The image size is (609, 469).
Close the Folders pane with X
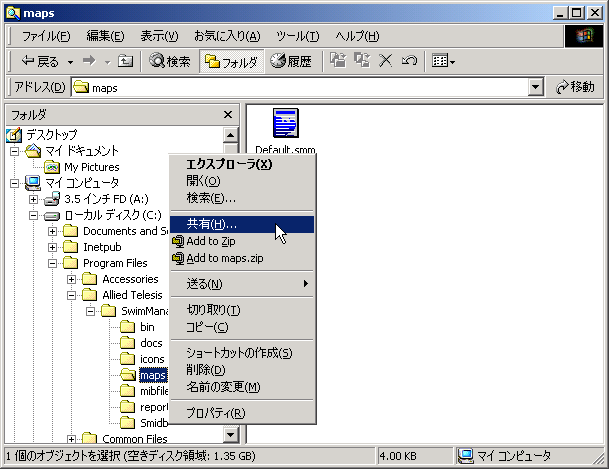tap(228, 115)
